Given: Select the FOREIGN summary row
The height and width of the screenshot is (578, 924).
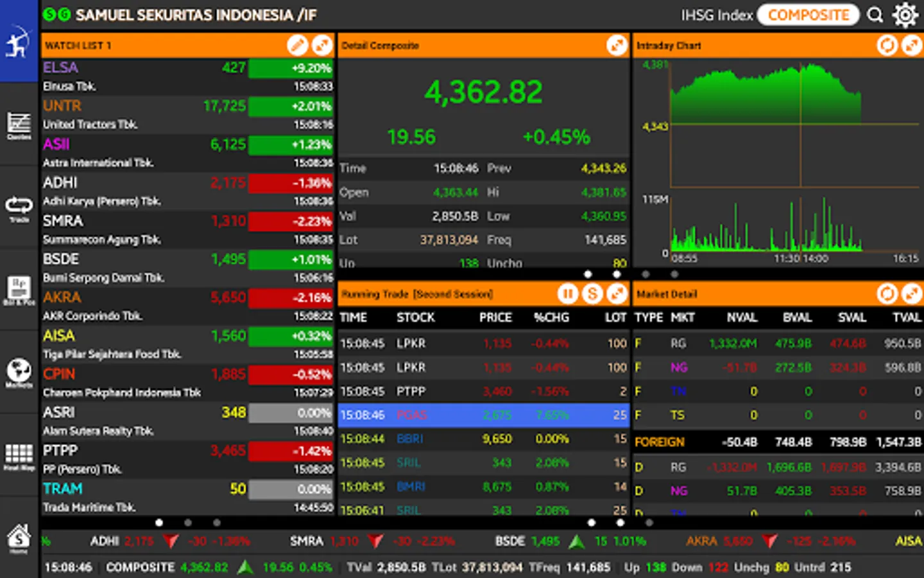Looking at the screenshot, I should [778, 442].
